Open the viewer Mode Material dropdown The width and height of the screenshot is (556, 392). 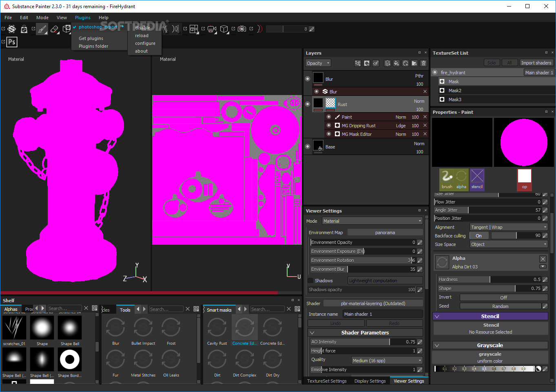coord(372,221)
